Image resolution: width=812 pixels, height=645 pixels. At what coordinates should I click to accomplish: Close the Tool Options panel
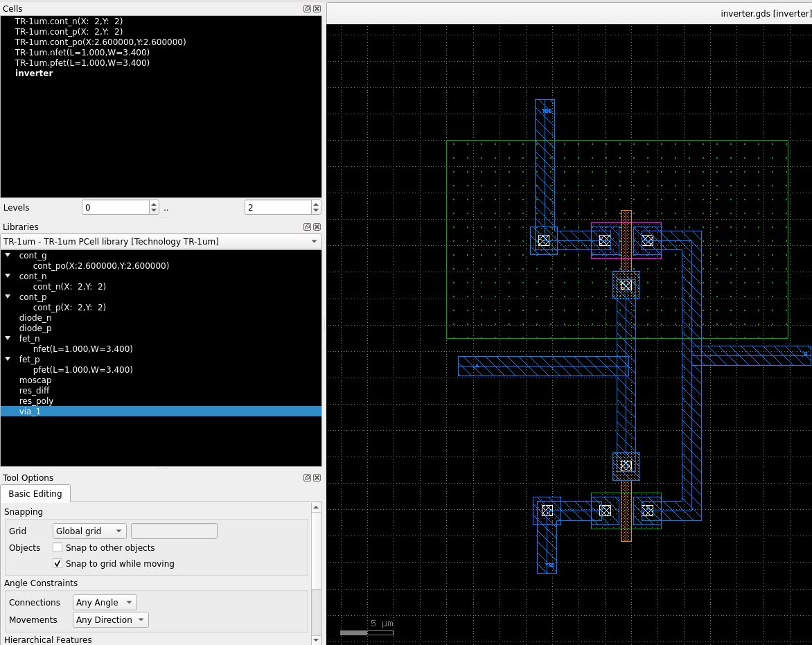[x=317, y=478]
